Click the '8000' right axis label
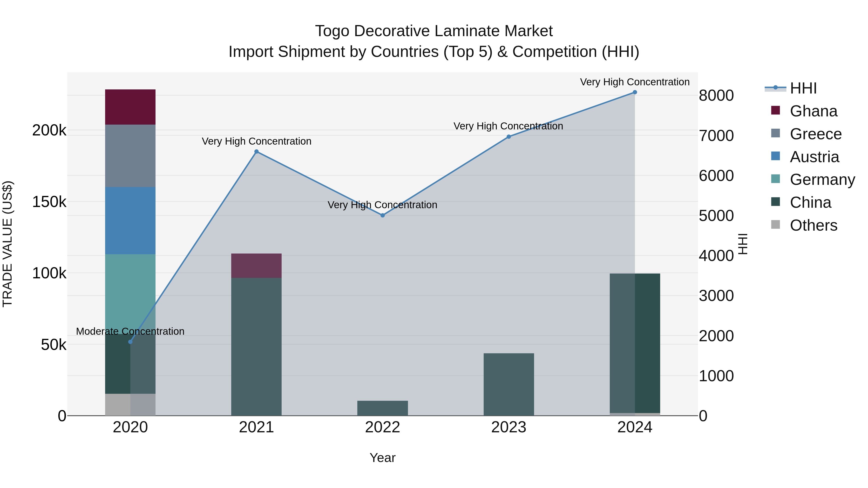 716,95
